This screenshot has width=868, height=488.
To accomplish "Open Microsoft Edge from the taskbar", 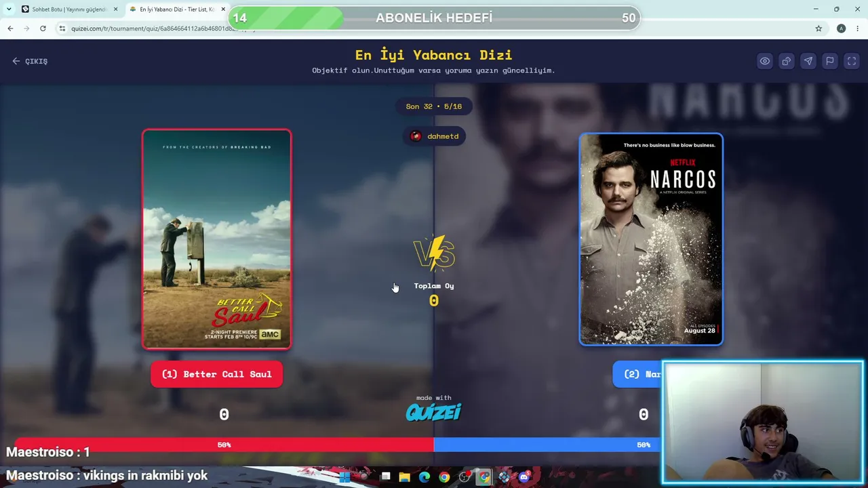I will (x=425, y=477).
